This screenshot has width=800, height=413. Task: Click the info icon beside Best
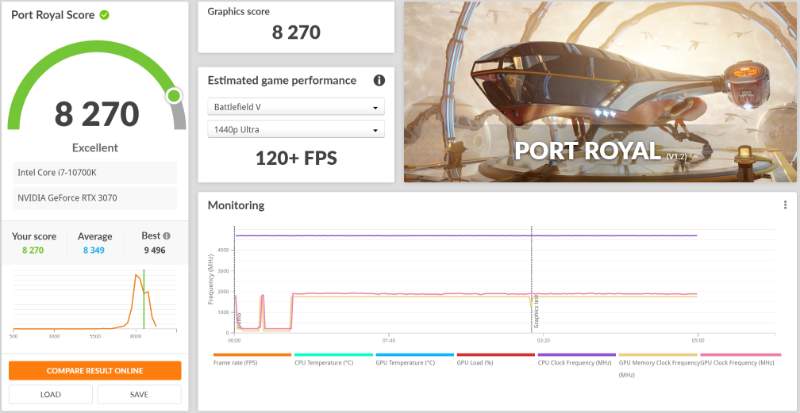166,236
